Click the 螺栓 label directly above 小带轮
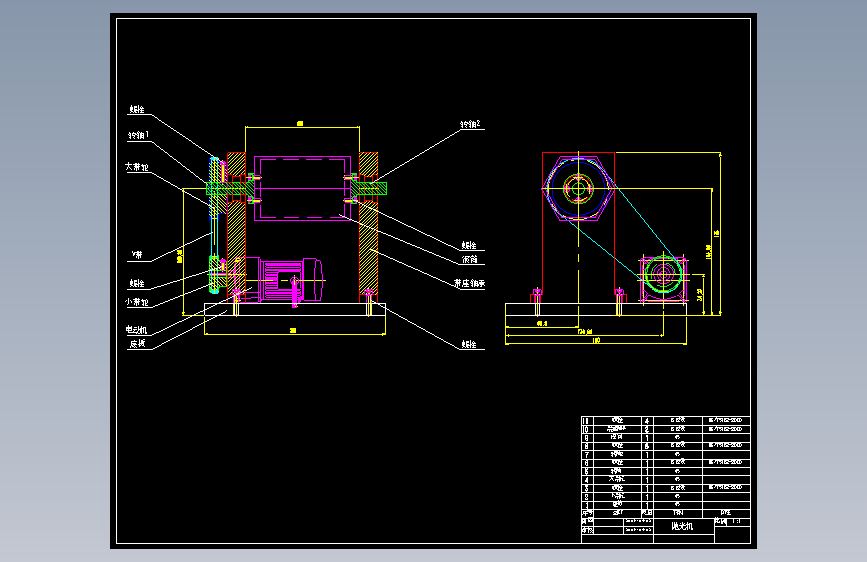 tap(137, 283)
